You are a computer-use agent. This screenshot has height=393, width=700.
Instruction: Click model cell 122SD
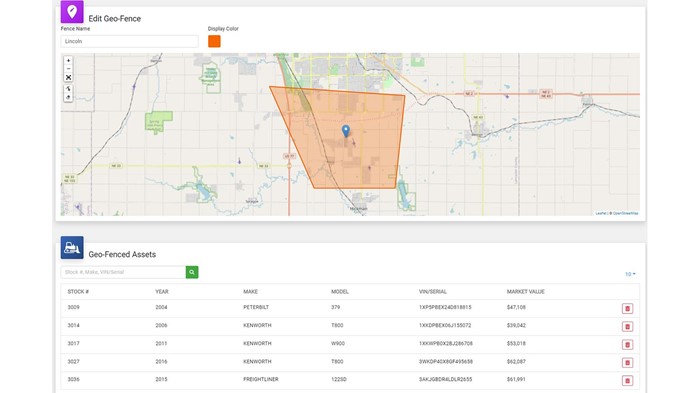click(338, 379)
